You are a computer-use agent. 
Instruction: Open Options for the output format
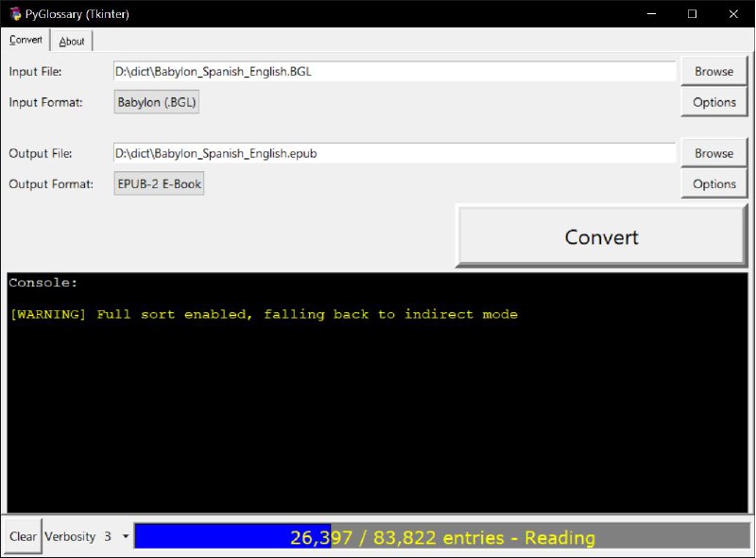tap(713, 184)
